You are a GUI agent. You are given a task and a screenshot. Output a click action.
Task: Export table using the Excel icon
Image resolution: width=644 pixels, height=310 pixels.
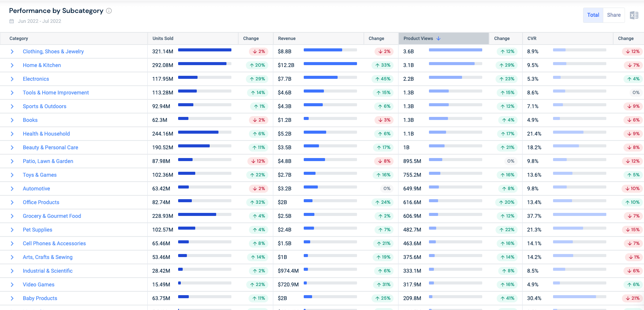tap(634, 15)
